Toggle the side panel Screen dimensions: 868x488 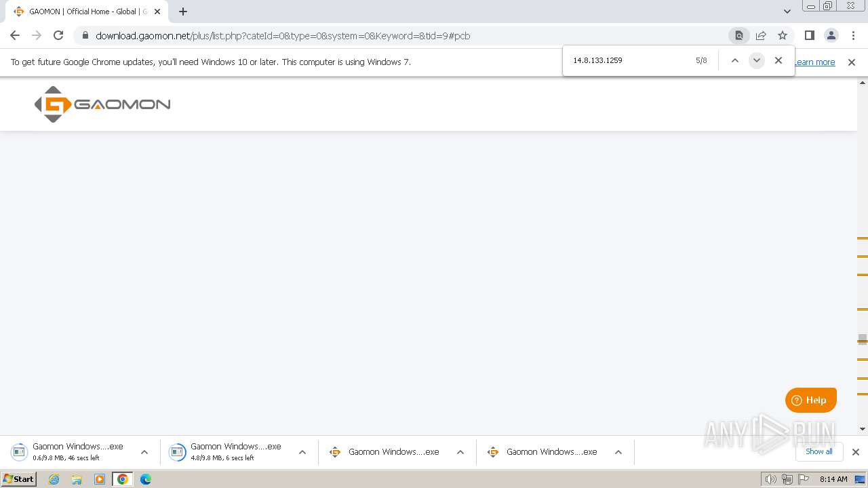tap(809, 35)
